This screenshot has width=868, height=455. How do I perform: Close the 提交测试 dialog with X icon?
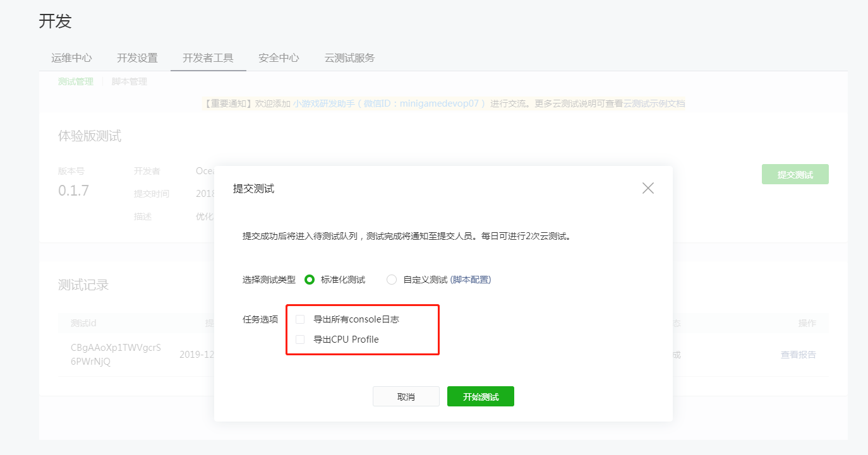648,188
